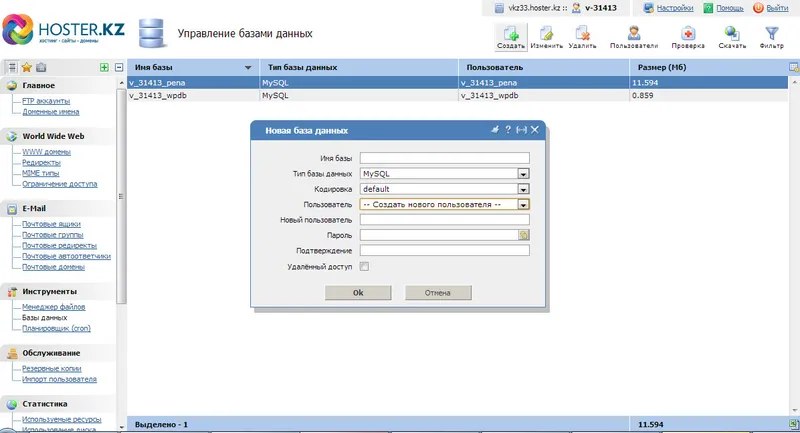Click the Изменить toolbar icon
This screenshot has width=800, height=433.
(x=546, y=37)
